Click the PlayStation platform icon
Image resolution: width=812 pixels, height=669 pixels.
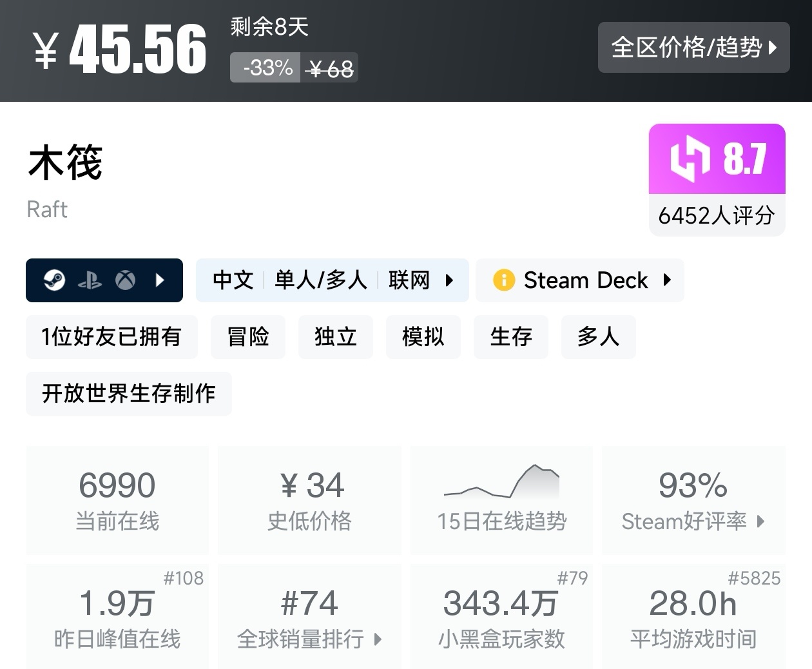coord(90,280)
